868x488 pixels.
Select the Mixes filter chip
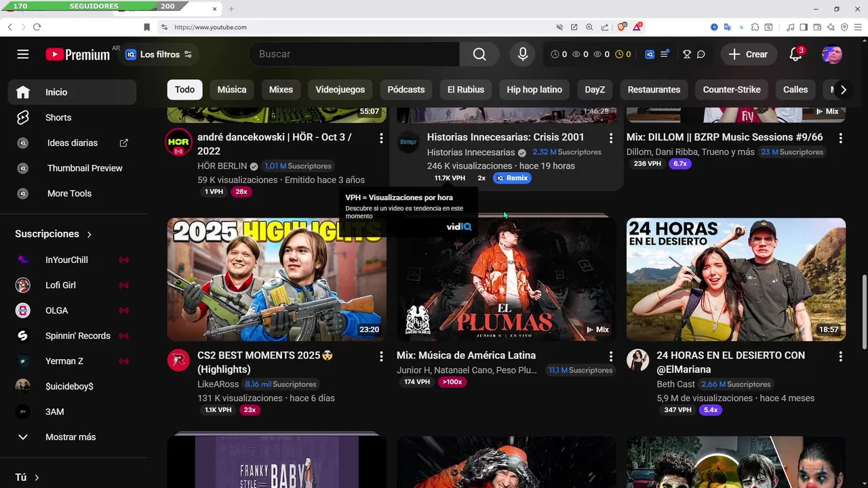click(281, 89)
